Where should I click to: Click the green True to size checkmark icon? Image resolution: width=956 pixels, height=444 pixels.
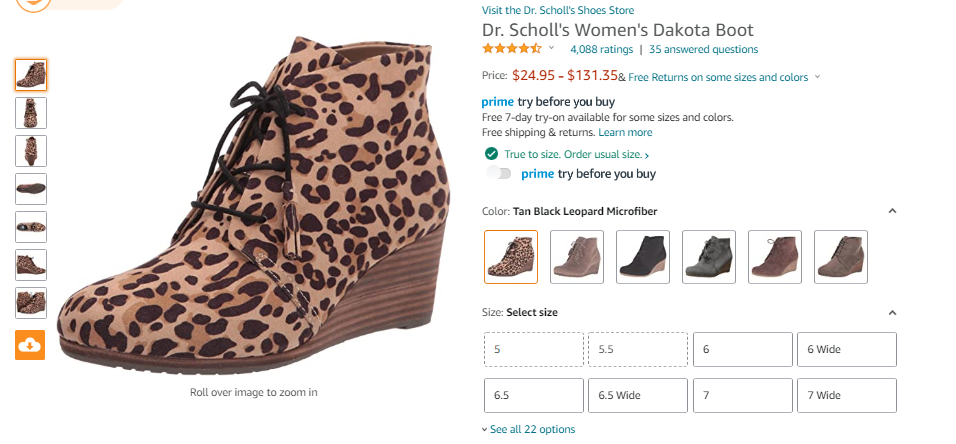[491, 154]
